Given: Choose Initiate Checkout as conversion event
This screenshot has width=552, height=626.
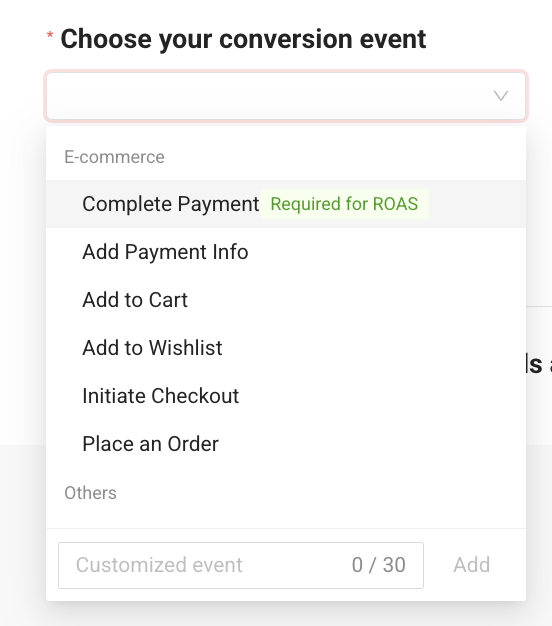Looking at the screenshot, I should (x=286, y=396).
